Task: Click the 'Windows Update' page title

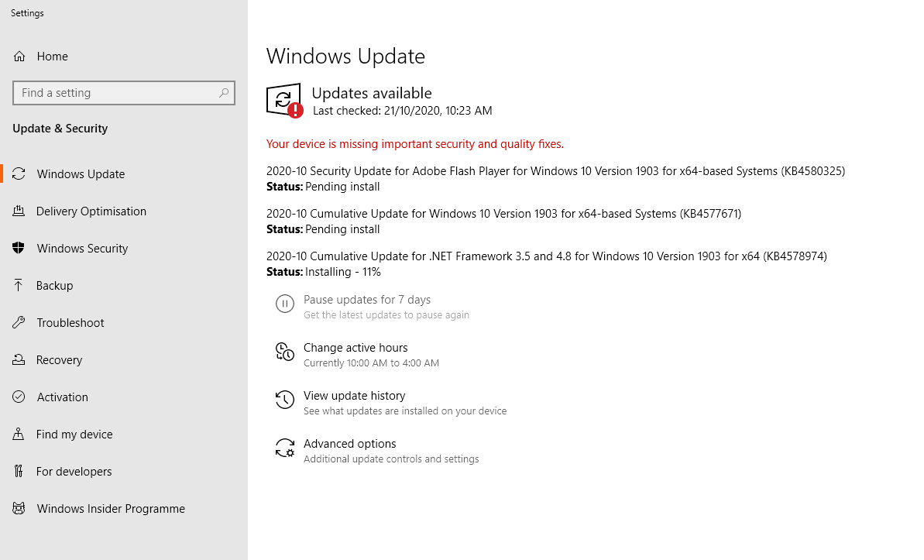Action: 345,57
